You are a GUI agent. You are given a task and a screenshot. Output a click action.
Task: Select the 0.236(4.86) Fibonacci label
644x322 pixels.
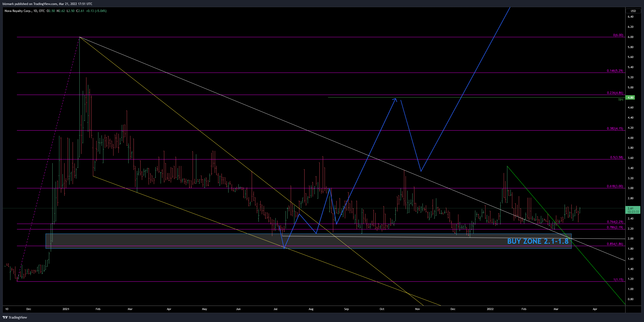pyautogui.click(x=615, y=93)
